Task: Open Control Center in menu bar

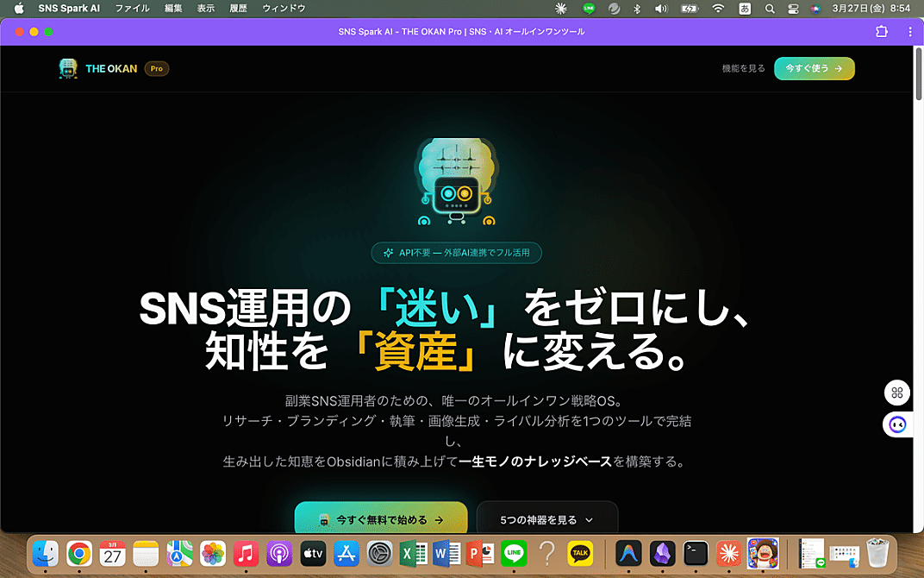Action: [794, 8]
